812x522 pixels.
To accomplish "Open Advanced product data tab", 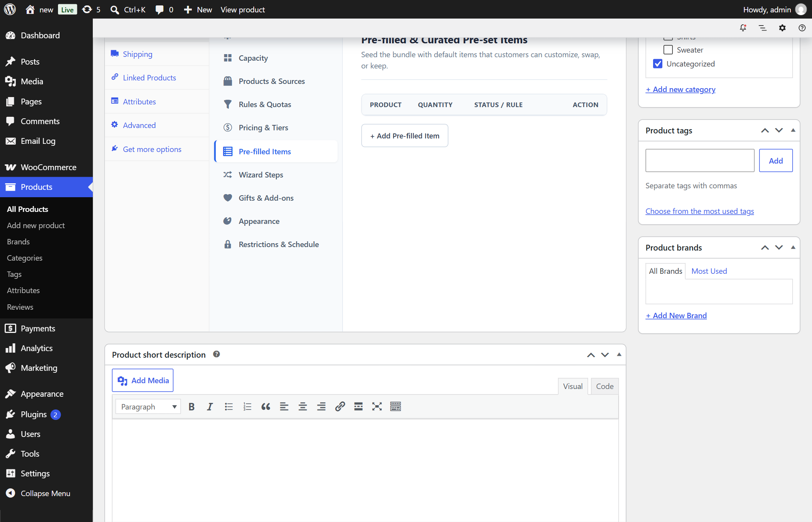I will 157,125.
